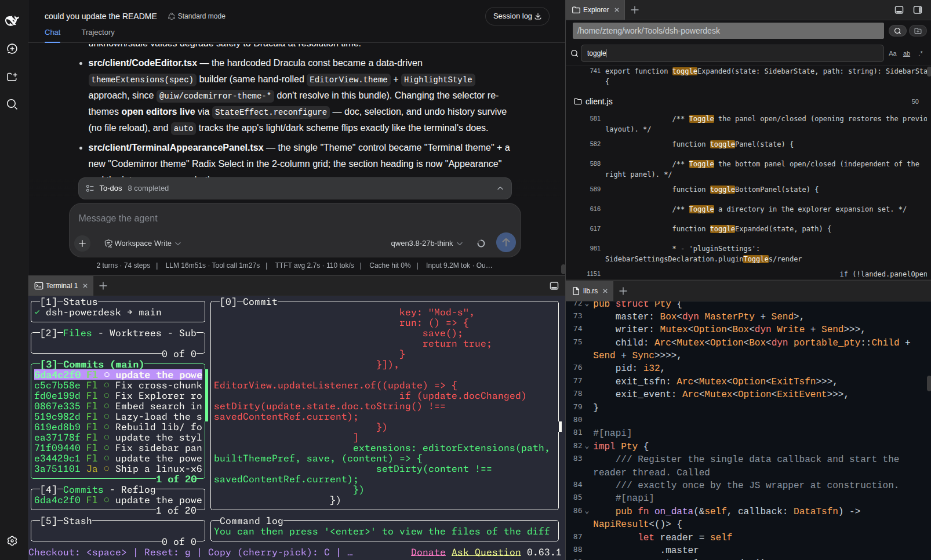This screenshot has height=560, width=931.
Task: Click the [5] Stash panel in terminal
Action: tap(118, 531)
